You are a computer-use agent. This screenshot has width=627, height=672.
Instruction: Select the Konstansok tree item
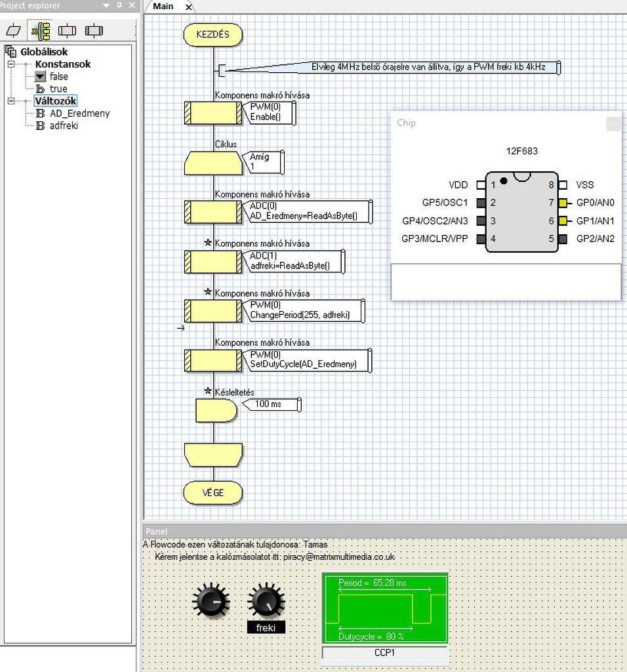click(x=63, y=64)
